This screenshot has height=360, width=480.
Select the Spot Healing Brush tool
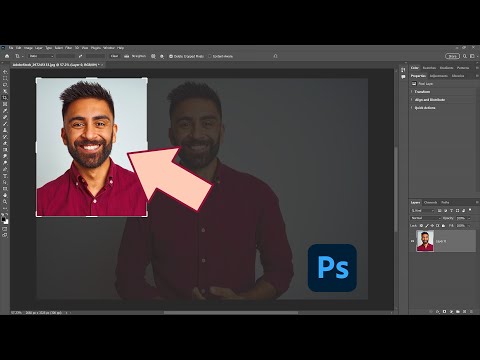pos(5,117)
